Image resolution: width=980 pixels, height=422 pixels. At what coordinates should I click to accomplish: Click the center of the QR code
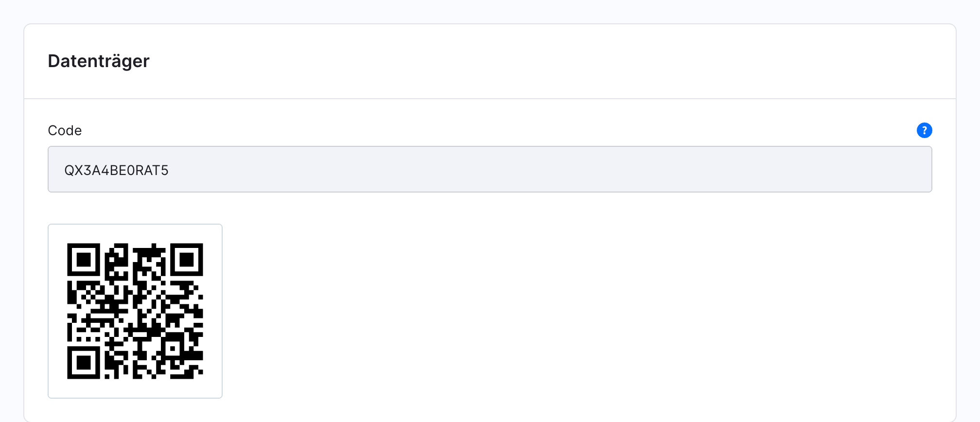coord(135,311)
